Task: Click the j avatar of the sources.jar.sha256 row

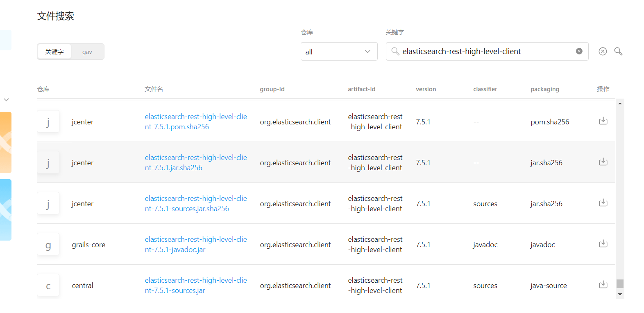Action: [48, 203]
